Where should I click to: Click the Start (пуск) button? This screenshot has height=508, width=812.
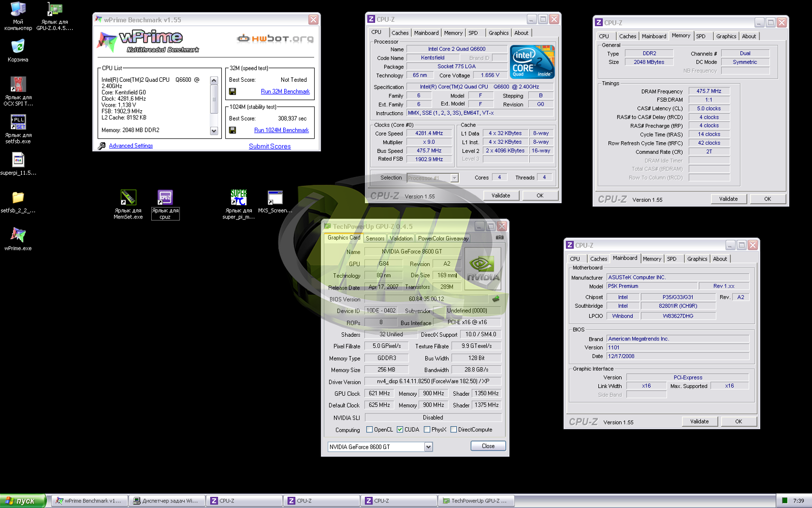coord(23,501)
